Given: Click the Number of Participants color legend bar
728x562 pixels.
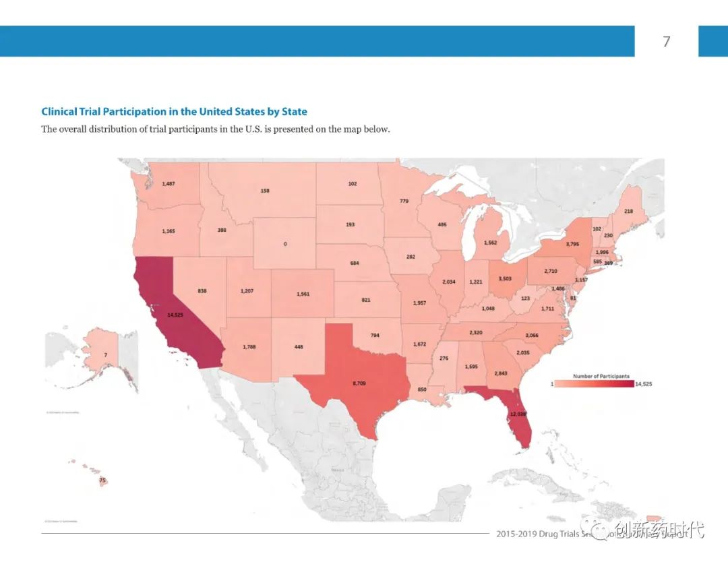Looking at the screenshot, I should 595,384.
